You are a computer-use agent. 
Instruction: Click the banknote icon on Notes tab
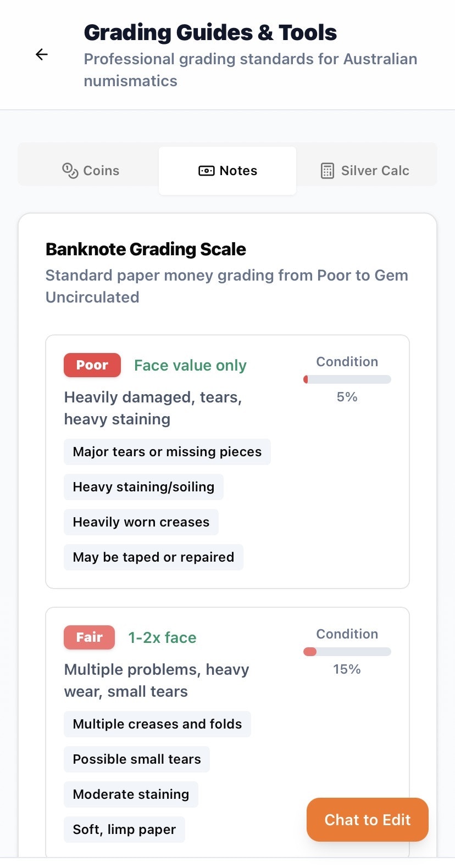[206, 171]
